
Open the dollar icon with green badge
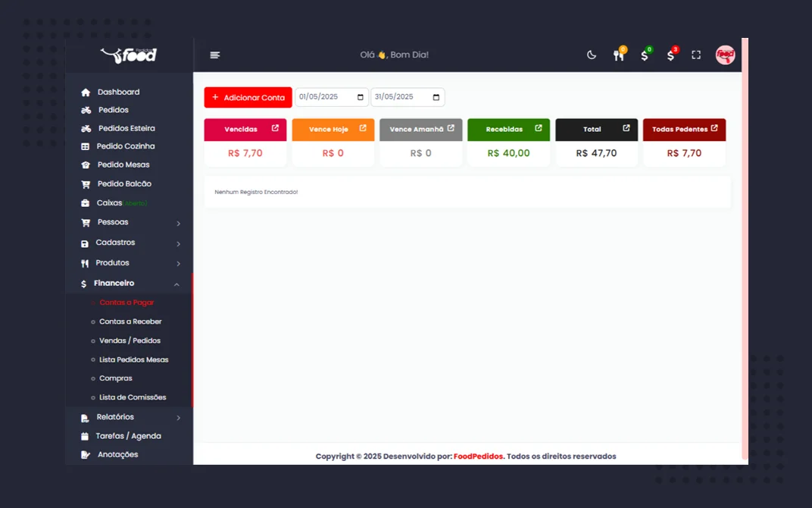(x=644, y=55)
